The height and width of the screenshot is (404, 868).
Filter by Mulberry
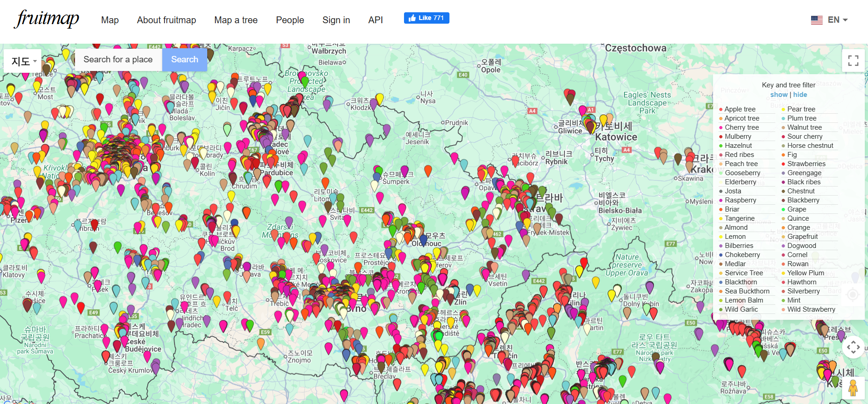(738, 136)
